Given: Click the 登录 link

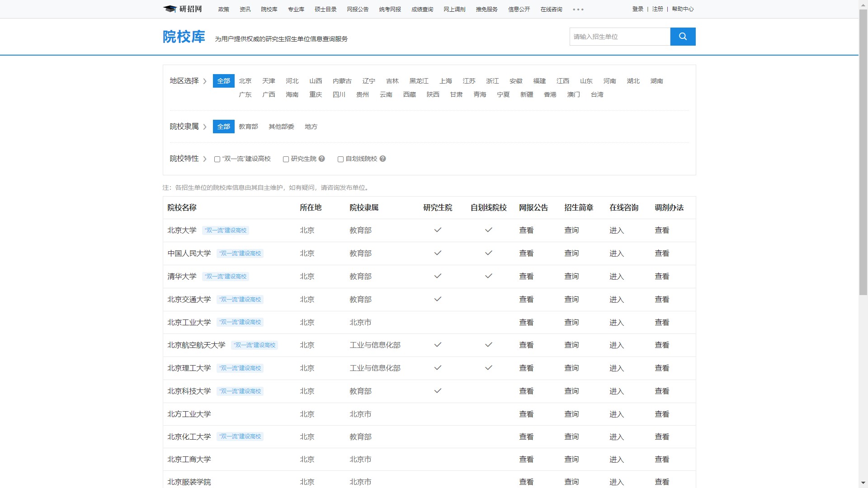Looking at the screenshot, I should [x=637, y=9].
